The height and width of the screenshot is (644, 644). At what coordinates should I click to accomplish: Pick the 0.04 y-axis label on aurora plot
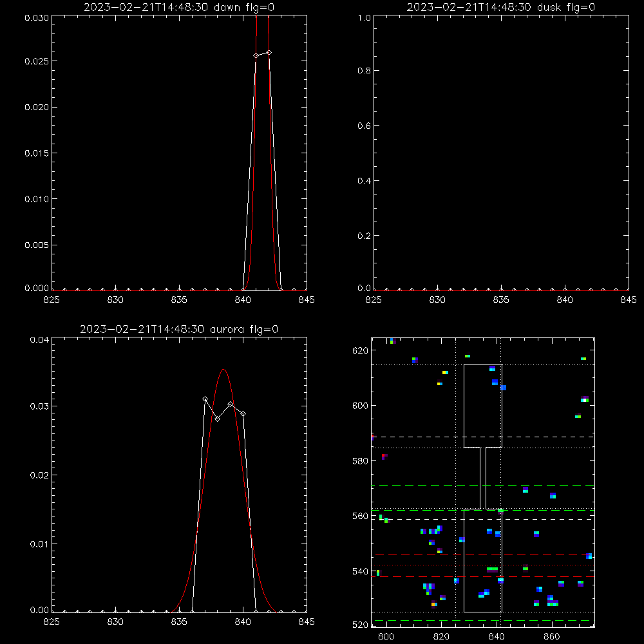pos(39,339)
